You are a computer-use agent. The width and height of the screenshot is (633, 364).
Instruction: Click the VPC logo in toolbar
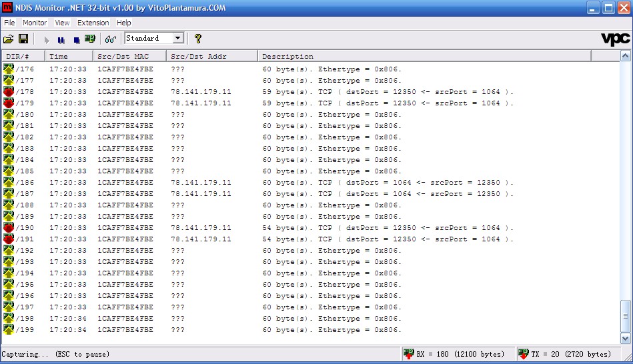[615, 39]
